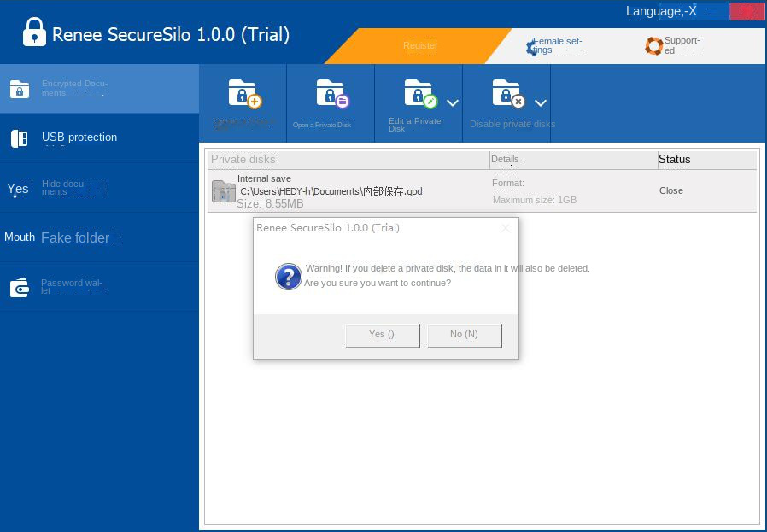
Task: Open the Password wallet sidebar icon
Action: click(x=19, y=287)
